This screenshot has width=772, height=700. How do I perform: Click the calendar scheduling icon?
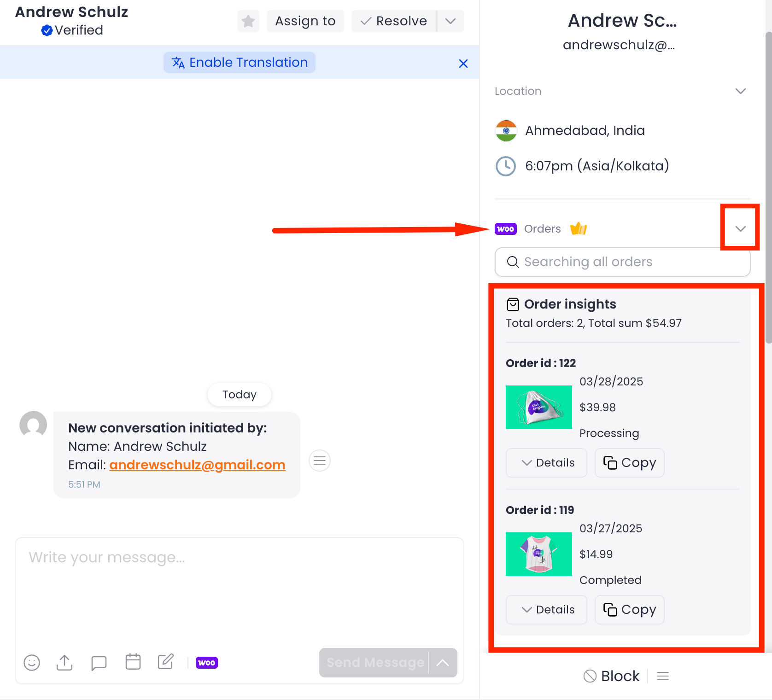[133, 662]
